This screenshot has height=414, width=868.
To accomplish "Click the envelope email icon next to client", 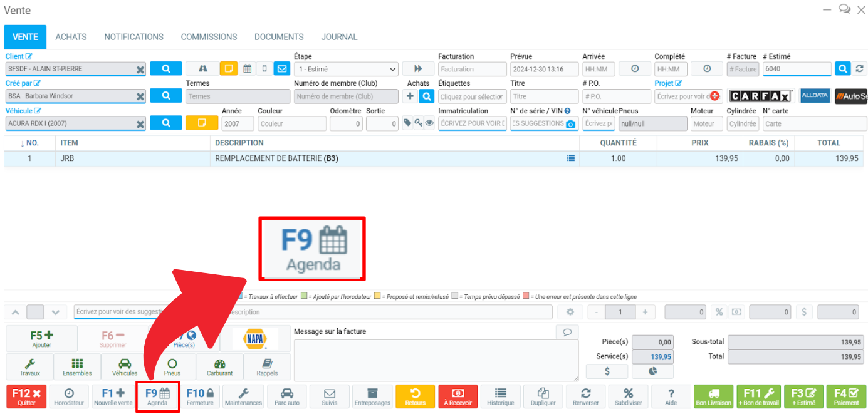I will point(281,69).
